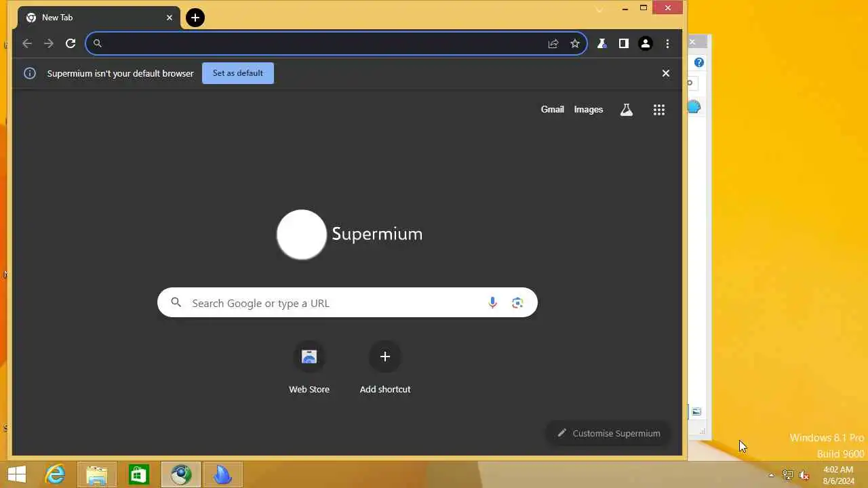Go forward using the forward arrow
Viewport: 868px width, 488px height.
coord(49,43)
